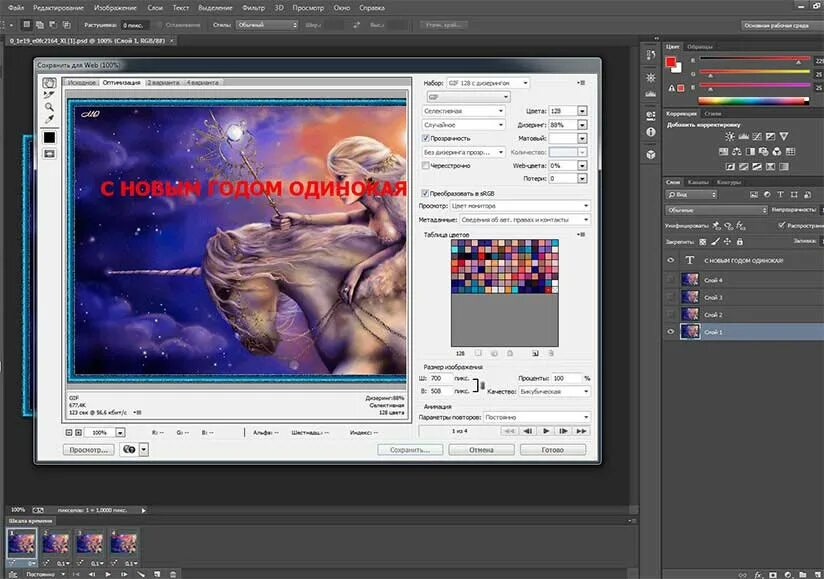Viewport: 824px width, 579px height.
Task: Click the Color Balance scales icon
Action: click(737, 152)
